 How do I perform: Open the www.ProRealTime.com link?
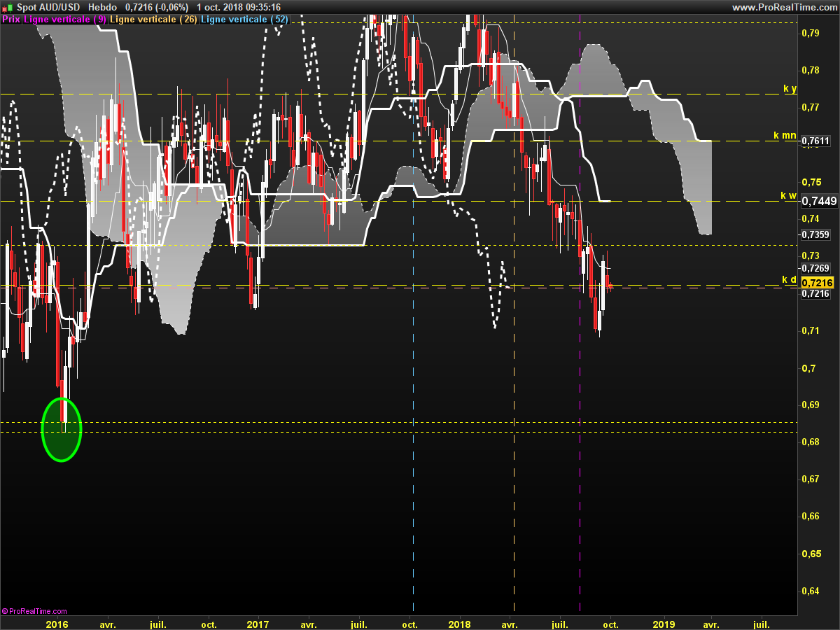pos(783,7)
